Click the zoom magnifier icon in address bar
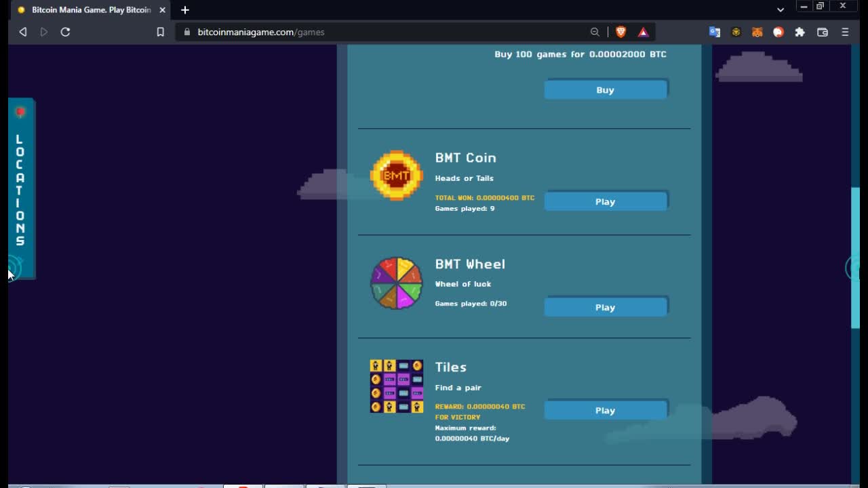The height and width of the screenshot is (488, 868). (595, 32)
